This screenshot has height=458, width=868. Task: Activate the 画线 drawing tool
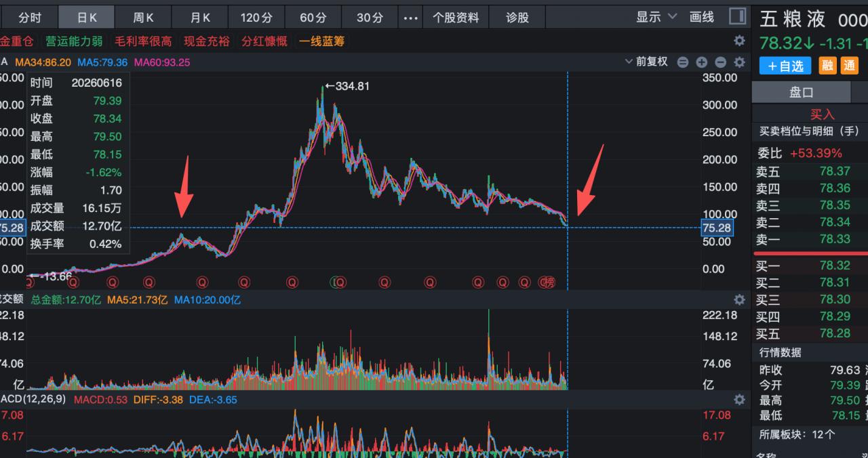pyautogui.click(x=702, y=17)
